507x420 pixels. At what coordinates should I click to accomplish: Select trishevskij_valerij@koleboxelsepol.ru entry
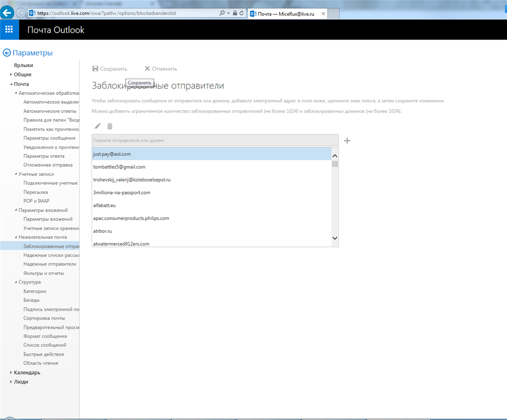[211, 180]
